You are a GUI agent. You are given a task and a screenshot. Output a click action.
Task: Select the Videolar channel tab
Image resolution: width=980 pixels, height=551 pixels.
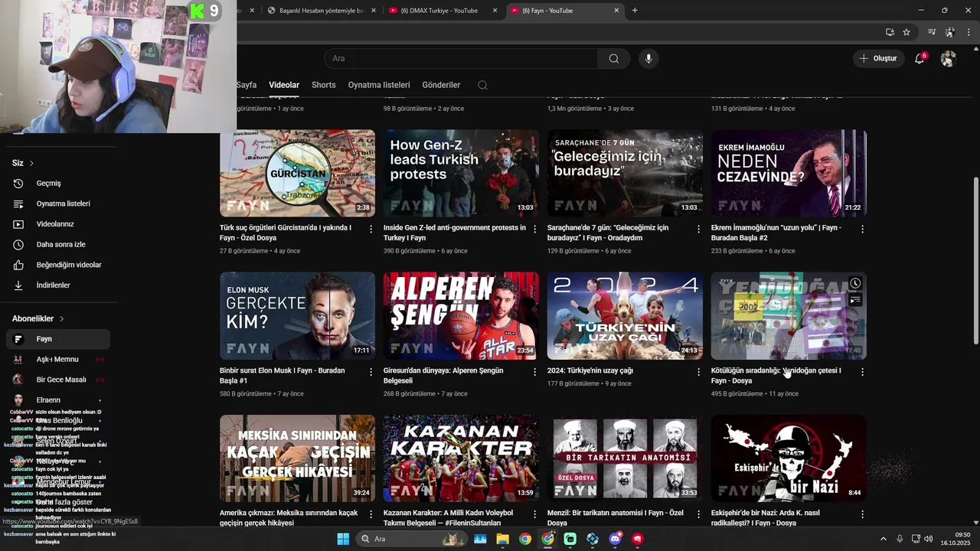click(x=284, y=85)
